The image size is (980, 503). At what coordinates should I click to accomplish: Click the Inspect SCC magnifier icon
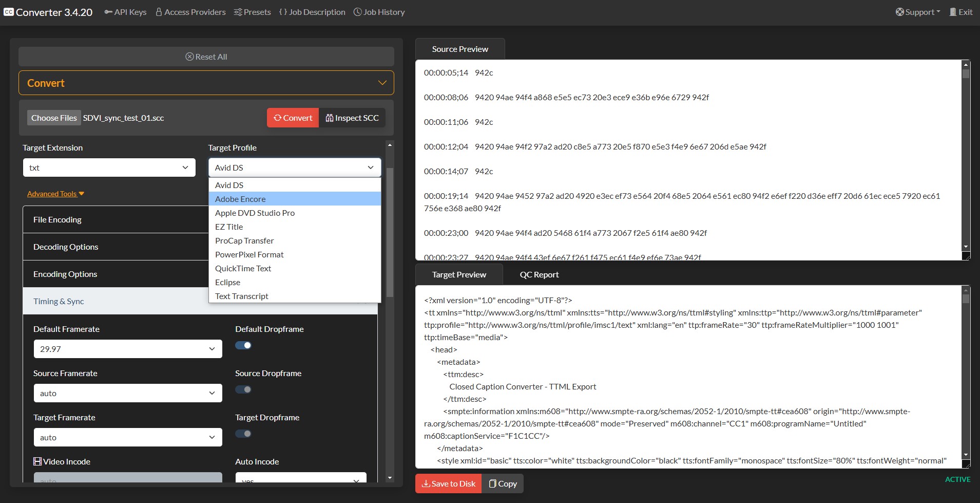coord(330,118)
